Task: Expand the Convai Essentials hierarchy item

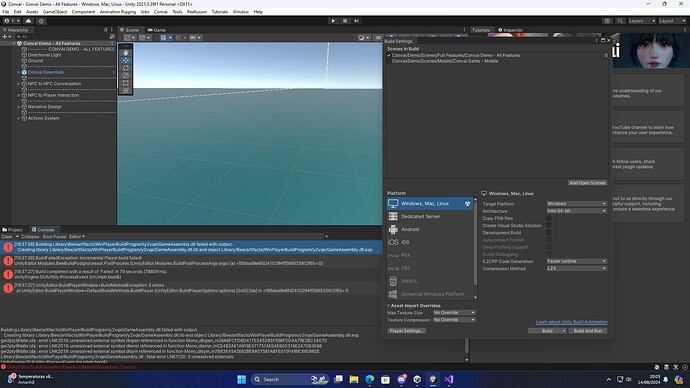Action: 19,72
